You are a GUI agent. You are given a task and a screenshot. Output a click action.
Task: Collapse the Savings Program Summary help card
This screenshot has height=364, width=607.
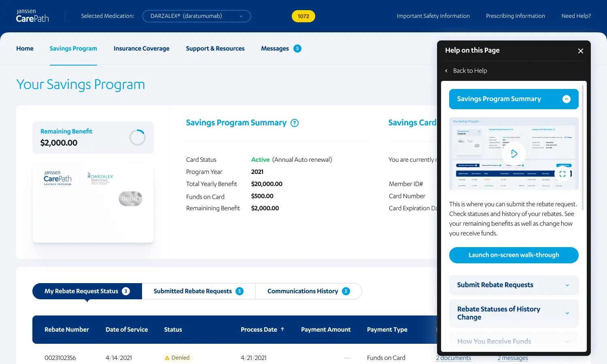point(566,99)
